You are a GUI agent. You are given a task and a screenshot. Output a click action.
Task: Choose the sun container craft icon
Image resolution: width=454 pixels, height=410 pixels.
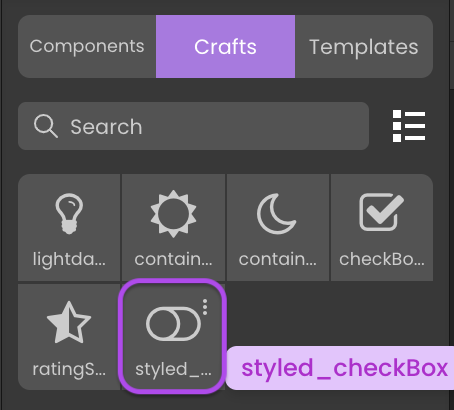(x=173, y=214)
